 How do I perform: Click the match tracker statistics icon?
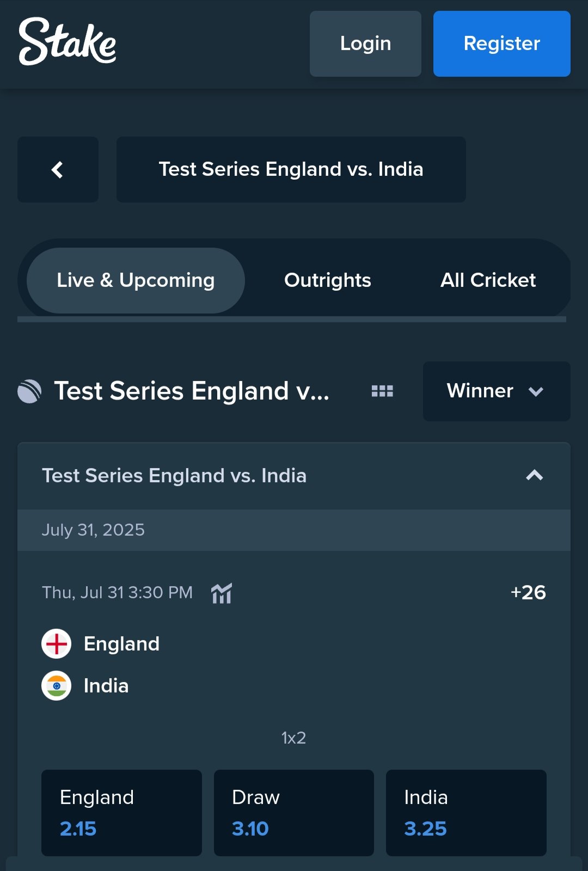[222, 593]
